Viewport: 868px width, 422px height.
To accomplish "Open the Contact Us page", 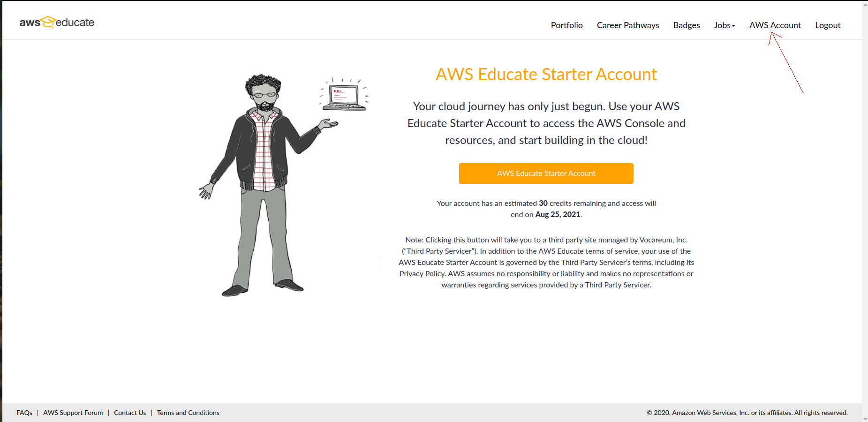I will 130,413.
